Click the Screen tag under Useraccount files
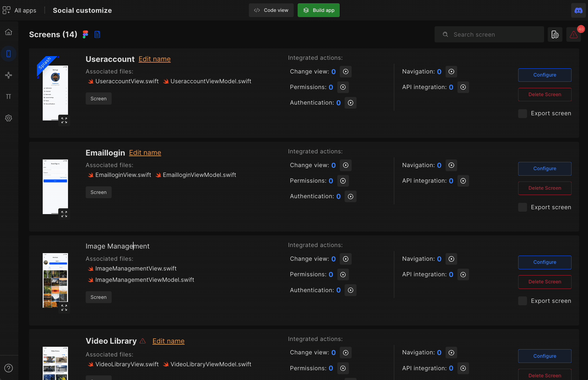Image resolution: width=588 pixels, height=380 pixels. (x=99, y=99)
